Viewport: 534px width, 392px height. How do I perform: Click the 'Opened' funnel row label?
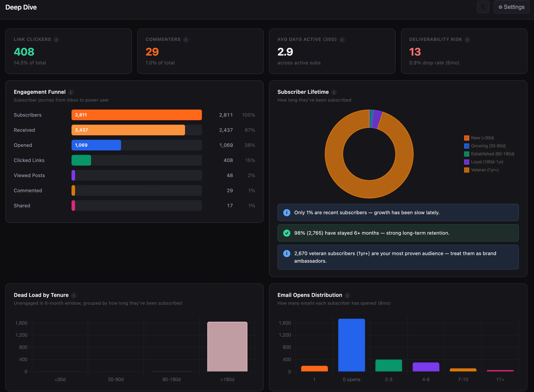23,145
